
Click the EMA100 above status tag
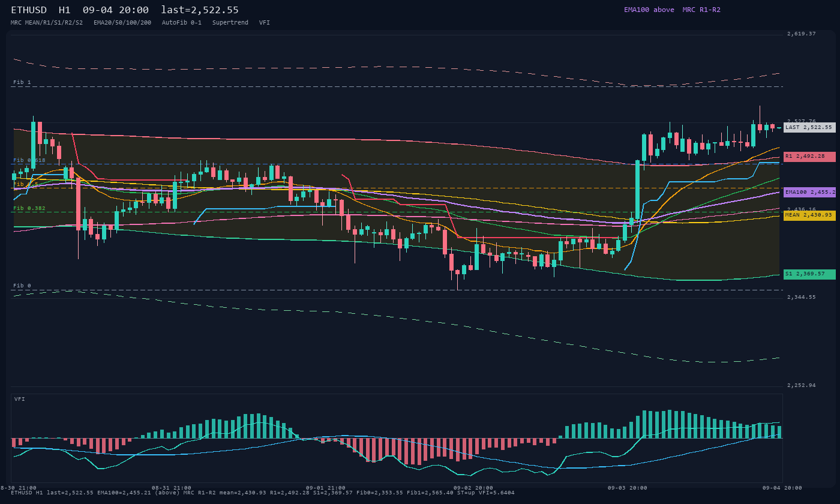pos(649,10)
